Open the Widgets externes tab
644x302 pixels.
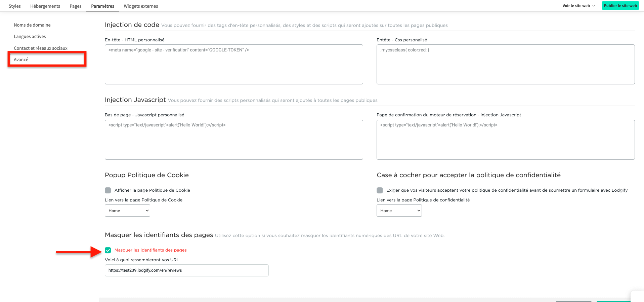pos(141,6)
